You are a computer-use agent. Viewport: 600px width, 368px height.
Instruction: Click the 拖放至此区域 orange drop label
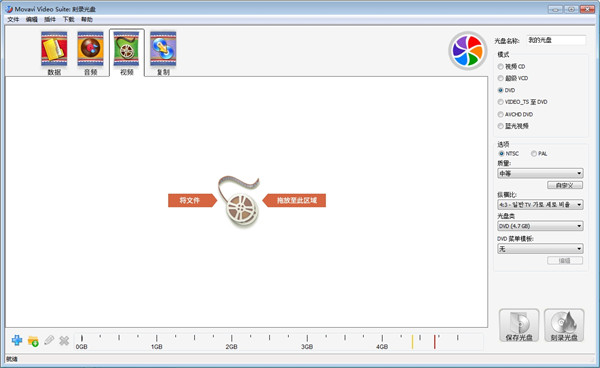[x=294, y=200]
